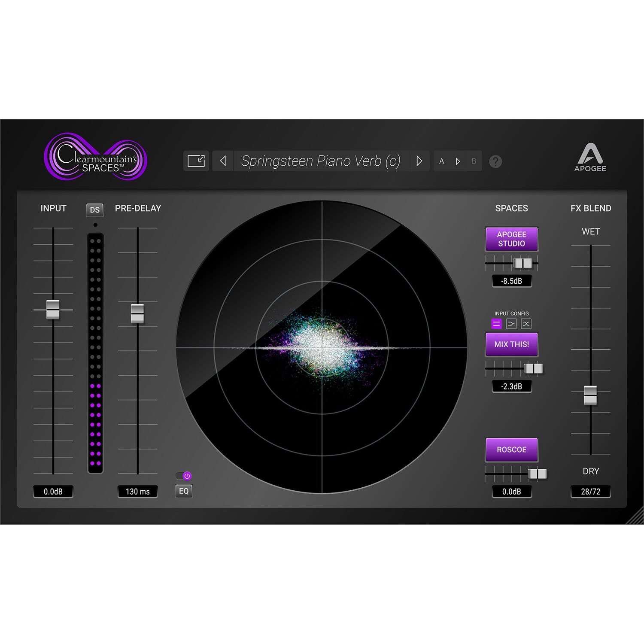
Task: Go to next preset with right arrow
Action: click(x=419, y=161)
